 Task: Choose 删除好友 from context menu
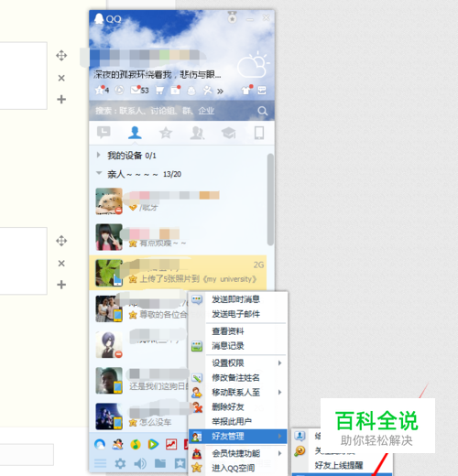click(x=228, y=407)
